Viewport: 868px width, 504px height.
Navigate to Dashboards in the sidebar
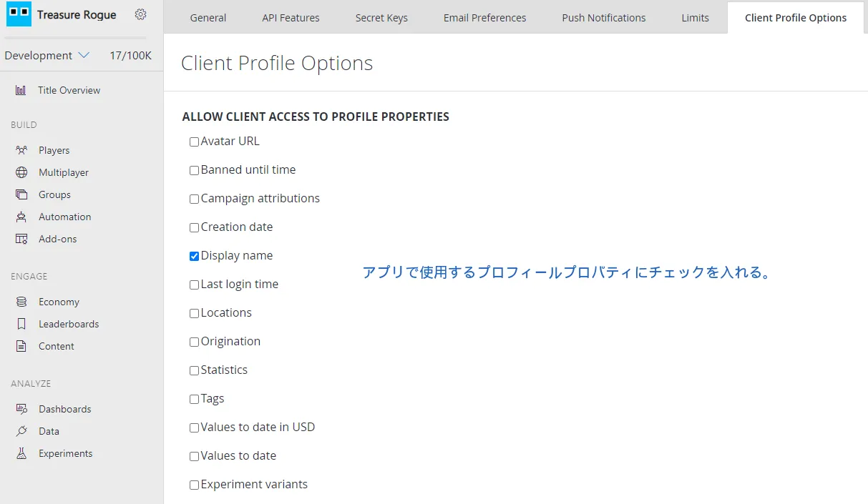(64, 409)
